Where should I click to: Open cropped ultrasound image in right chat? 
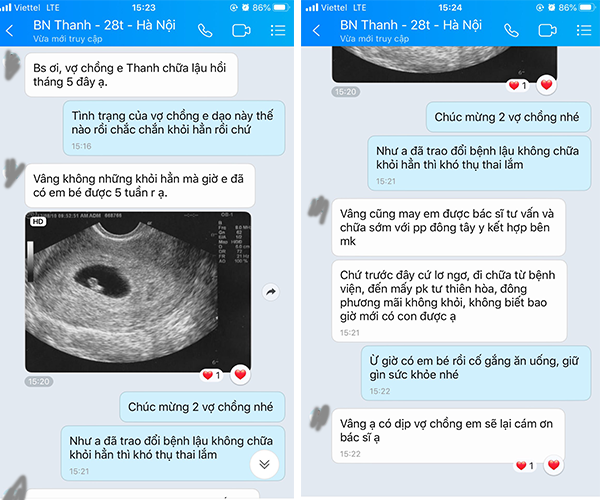point(444,64)
